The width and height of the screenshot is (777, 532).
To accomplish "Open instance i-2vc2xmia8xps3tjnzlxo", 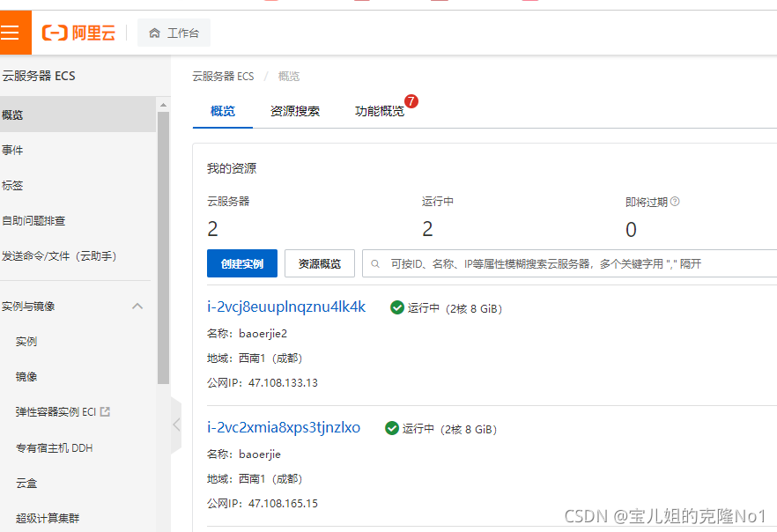I will [284, 427].
